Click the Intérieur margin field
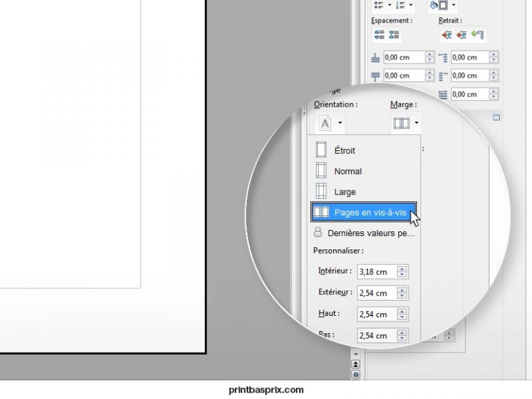Image resolution: width=532 pixels, height=399 pixels. [377, 272]
